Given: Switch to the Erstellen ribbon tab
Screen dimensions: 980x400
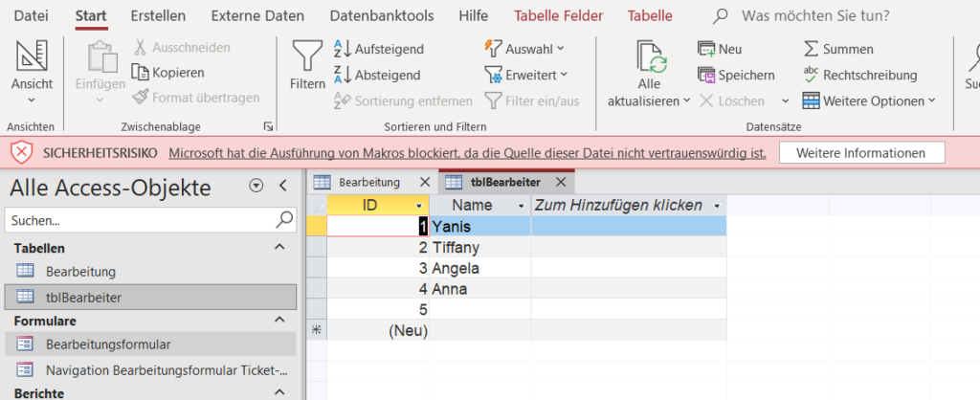Looking at the screenshot, I should click(x=158, y=15).
